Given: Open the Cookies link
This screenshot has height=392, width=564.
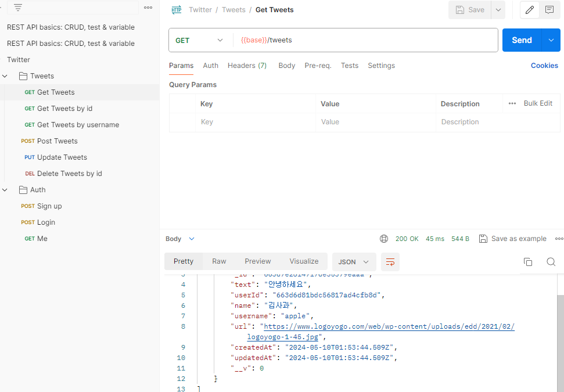Looking at the screenshot, I should click(544, 66).
